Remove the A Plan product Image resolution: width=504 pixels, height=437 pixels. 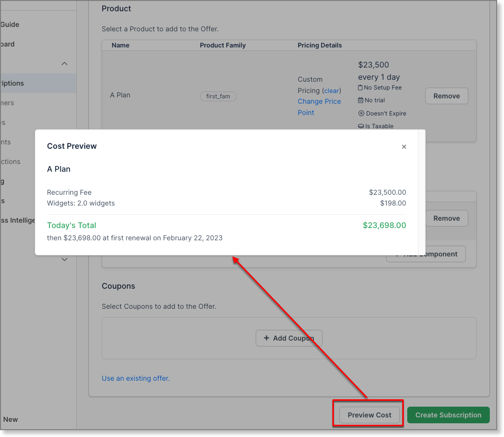click(x=446, y=96)
